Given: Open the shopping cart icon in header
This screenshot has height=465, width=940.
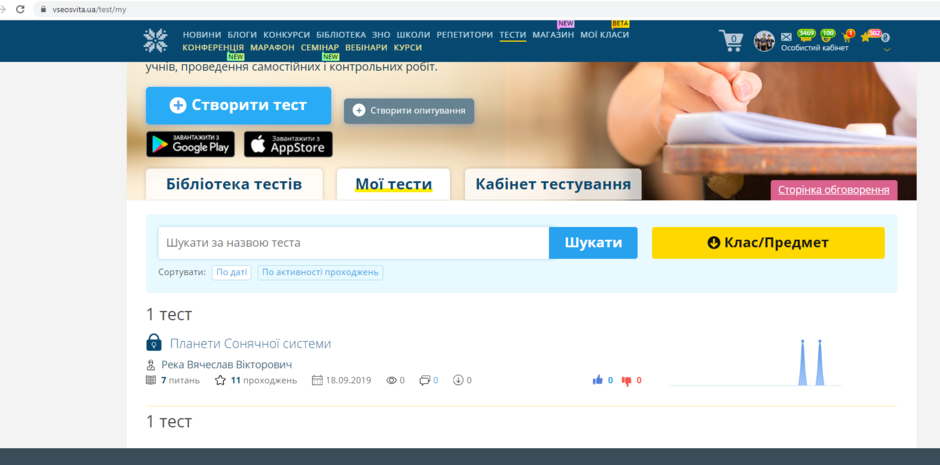Looking at the screenshot, I should click(x=732, y=41).
